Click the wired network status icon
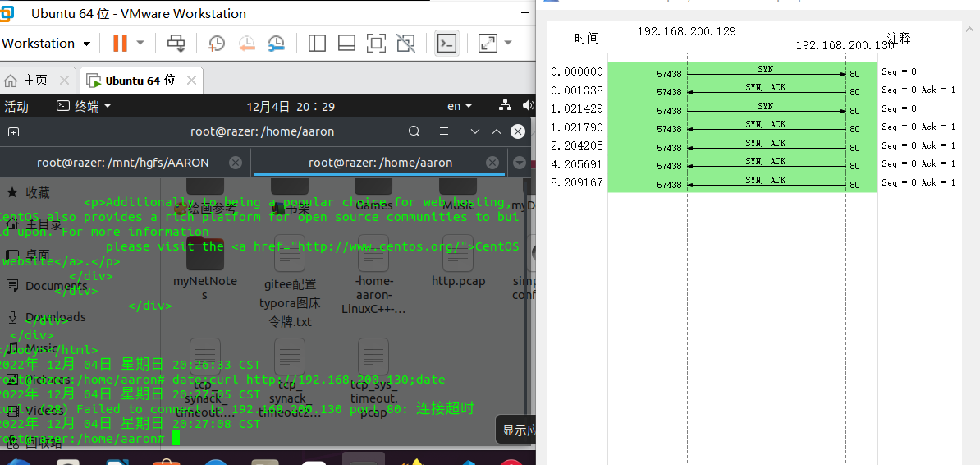Image resolution: width=980 pixels, height=465 pixels. [x=506, y=106]
